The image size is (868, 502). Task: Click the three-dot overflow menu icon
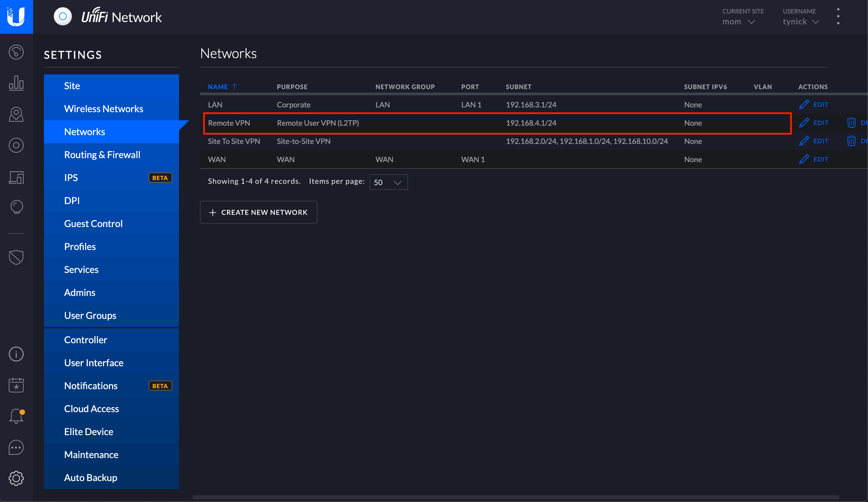838,16
